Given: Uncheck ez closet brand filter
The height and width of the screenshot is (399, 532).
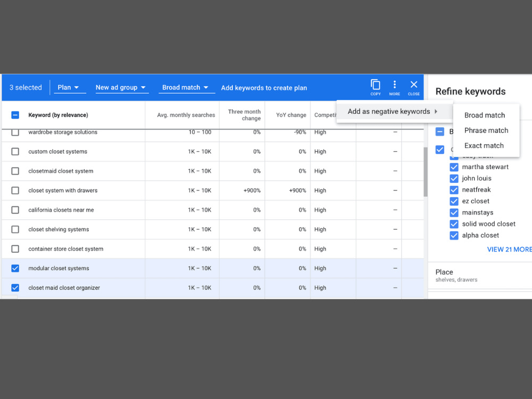Looking at the screenshot, I should pos(454,201).
